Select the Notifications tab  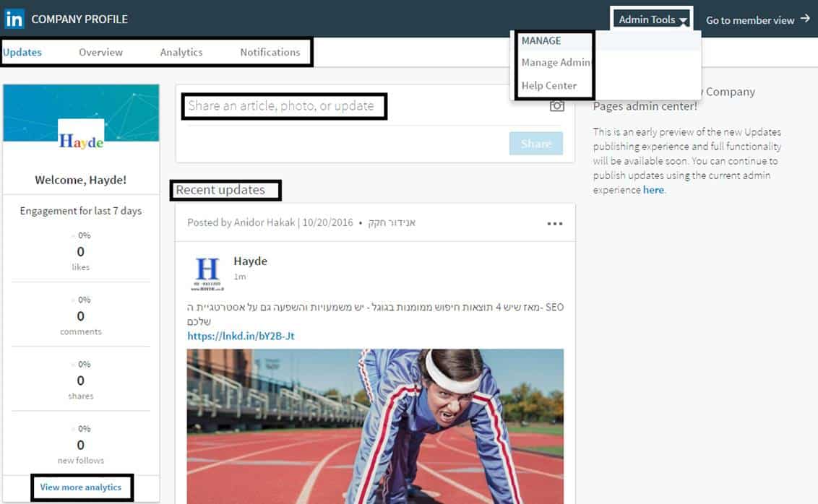(x=270, y=52)
